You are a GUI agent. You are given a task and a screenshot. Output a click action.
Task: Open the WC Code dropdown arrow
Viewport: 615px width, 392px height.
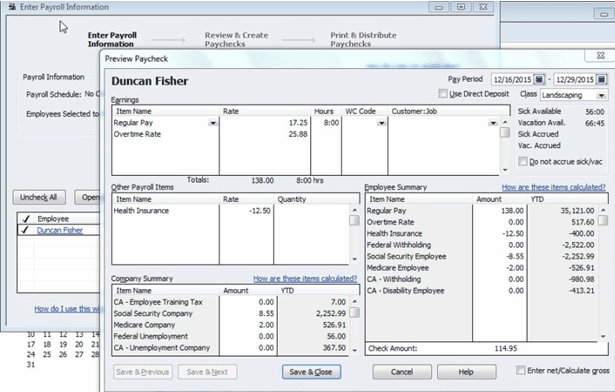(381, 123)
